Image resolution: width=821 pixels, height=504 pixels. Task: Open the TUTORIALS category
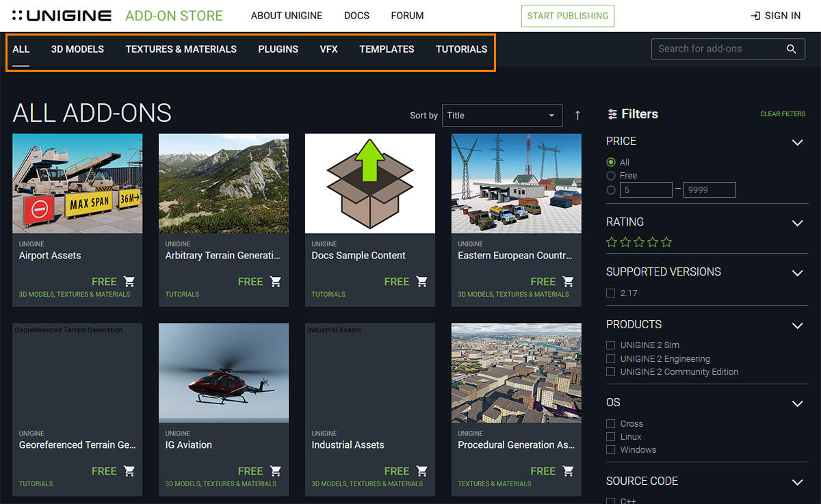(x=462, y=49)
